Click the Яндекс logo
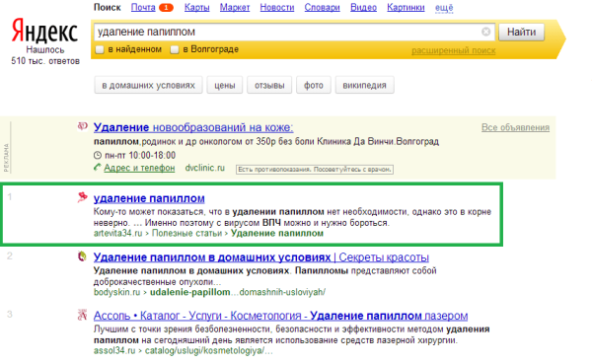Image resolution: width=592 pixels, height=364 pixels. tap(44, 31)
